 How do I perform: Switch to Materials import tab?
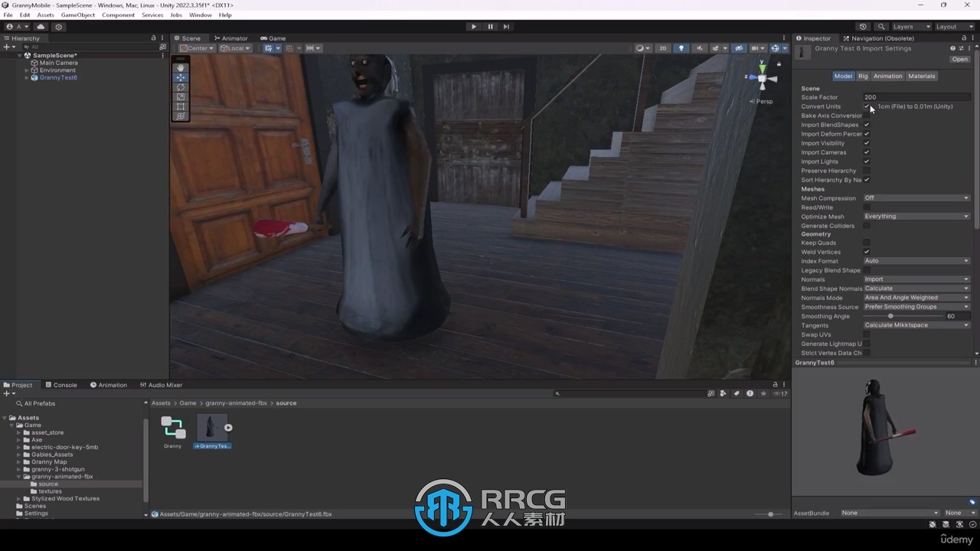pos(922,76)
